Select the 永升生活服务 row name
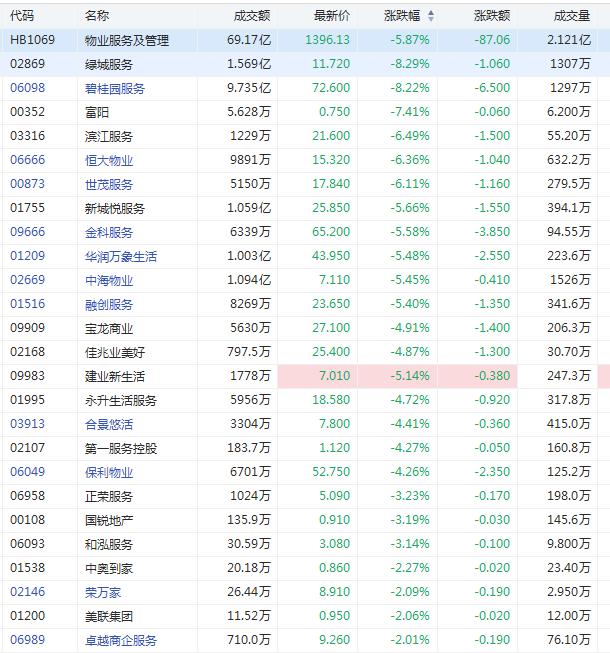610x653 pixels. tap(121, 400)
